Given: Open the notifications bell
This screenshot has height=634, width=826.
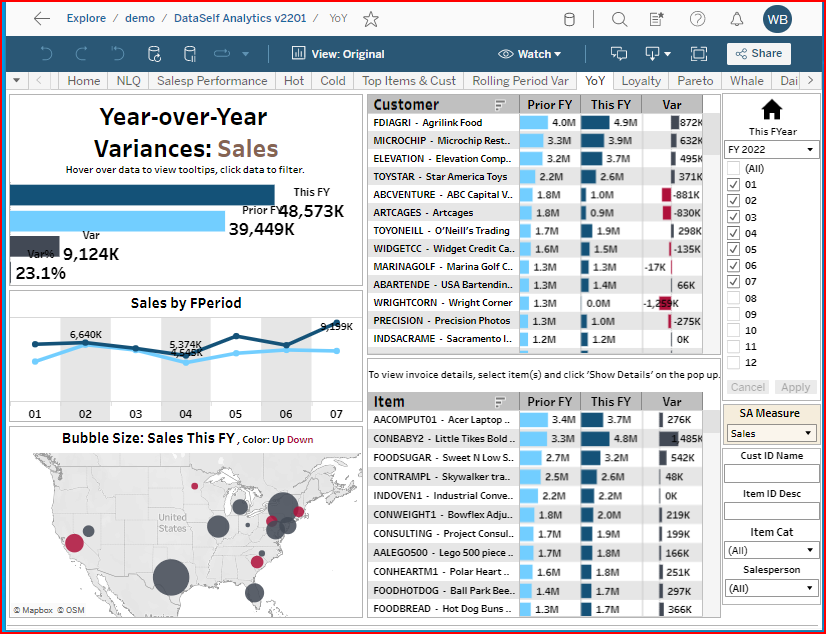Looking at the screenshot, I should point(737,19).
